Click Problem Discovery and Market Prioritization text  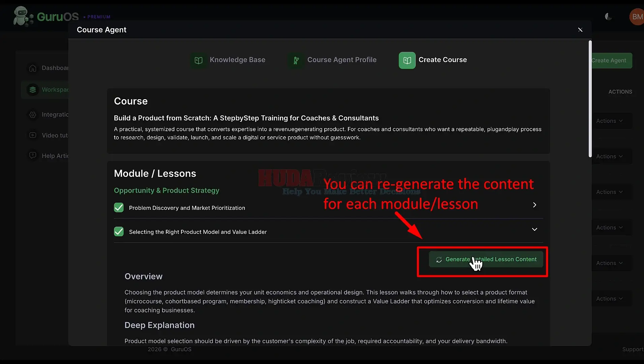187,208
